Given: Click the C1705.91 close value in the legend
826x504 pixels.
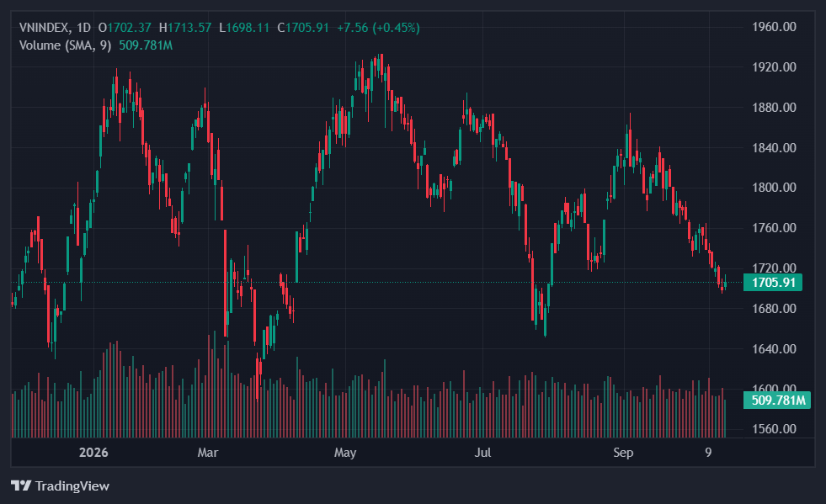Looking at the screenshot, I should (303, 28).
